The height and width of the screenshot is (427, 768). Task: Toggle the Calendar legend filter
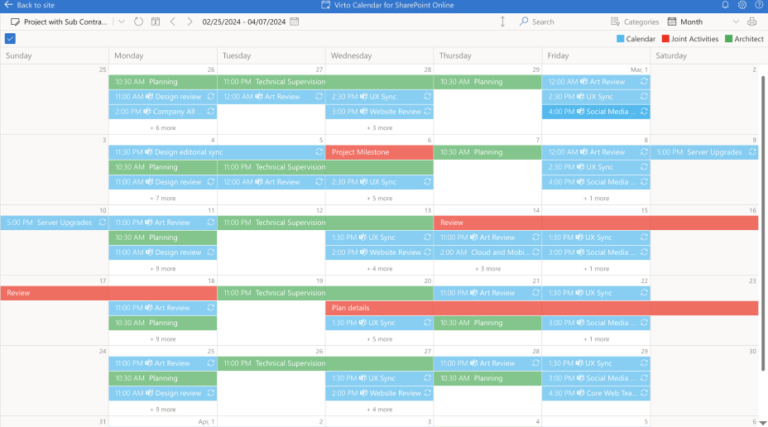click(634, 38)
